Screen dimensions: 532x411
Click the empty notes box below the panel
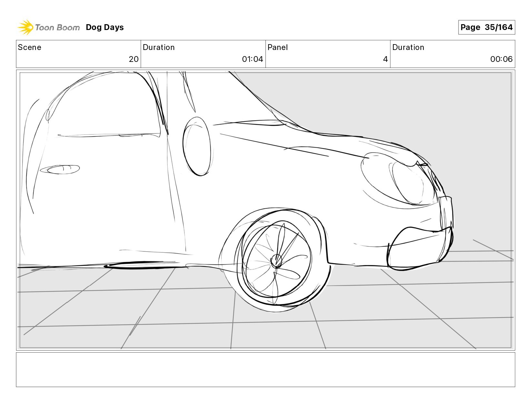point(266,370)
